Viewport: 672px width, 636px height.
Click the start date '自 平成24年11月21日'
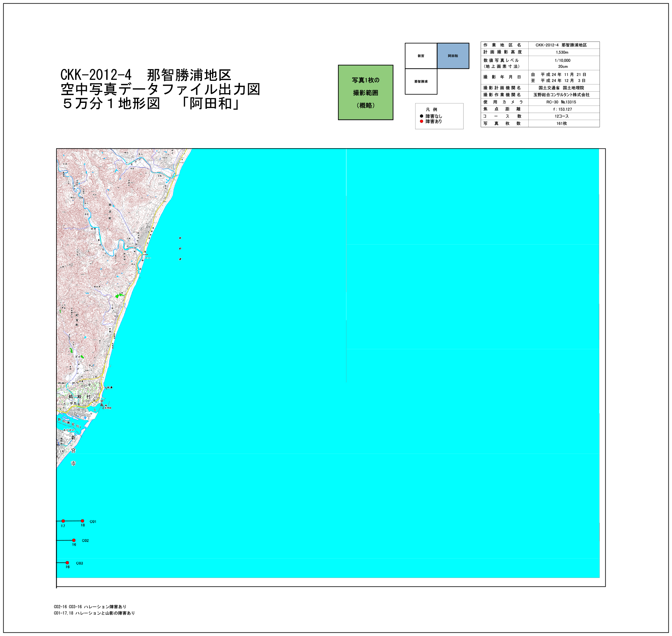pos(558,74)
